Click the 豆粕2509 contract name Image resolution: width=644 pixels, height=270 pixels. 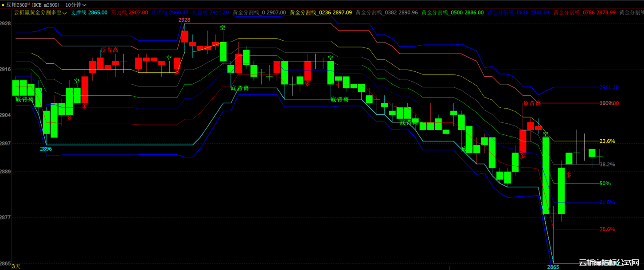17,4
